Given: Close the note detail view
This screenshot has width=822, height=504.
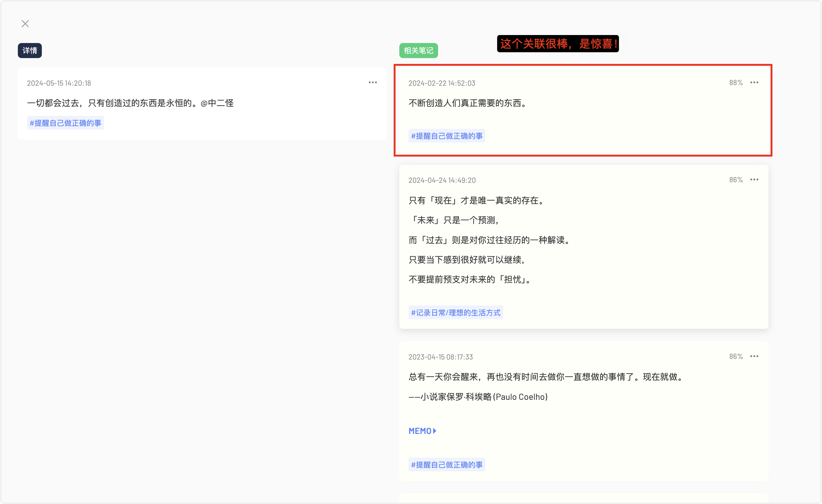Looking at the screenshot, I should coord(25,24).
